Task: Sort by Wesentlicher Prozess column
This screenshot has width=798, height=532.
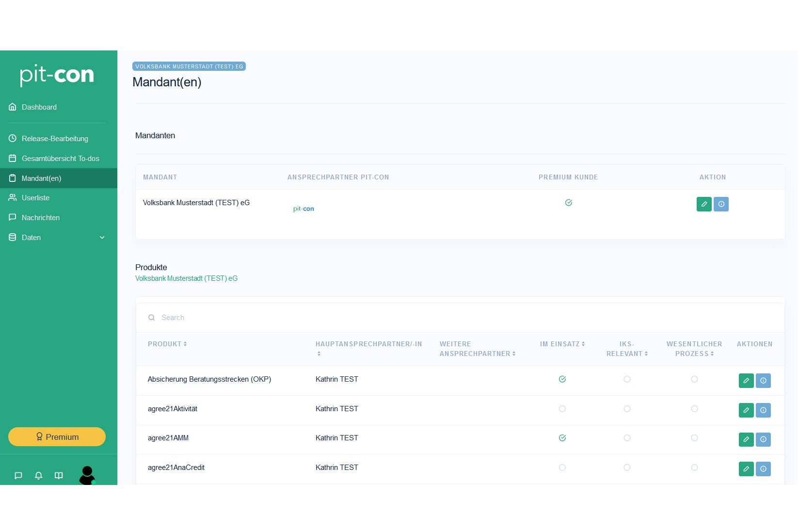Action: [694, 349]
